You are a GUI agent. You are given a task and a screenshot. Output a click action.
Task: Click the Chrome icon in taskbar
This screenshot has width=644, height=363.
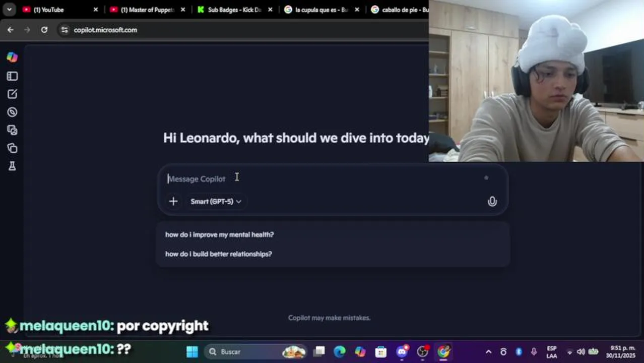pyautogui.click(x=443, y=351)
